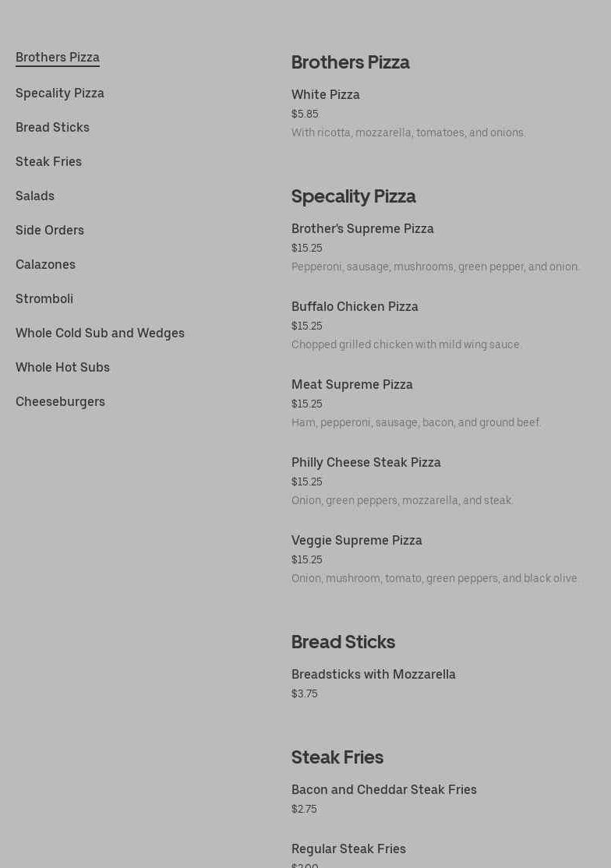
Task: Choose the White Pizza menu item
Action: [326, 95]
